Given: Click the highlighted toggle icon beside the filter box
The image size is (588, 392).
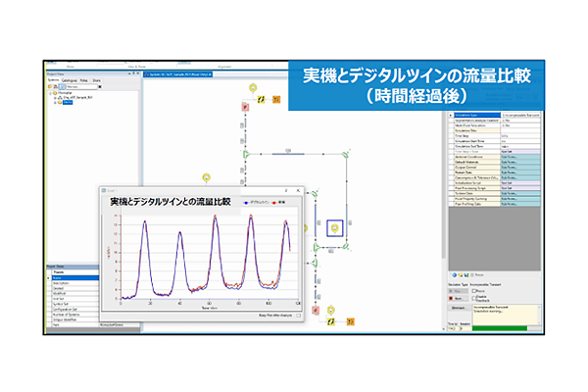Looking at the screenshot, I should click(63, 86).
